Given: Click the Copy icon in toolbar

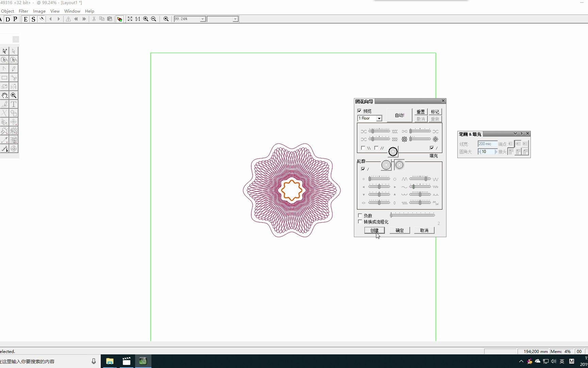Looking at the screenshot, I should (102, 19).
